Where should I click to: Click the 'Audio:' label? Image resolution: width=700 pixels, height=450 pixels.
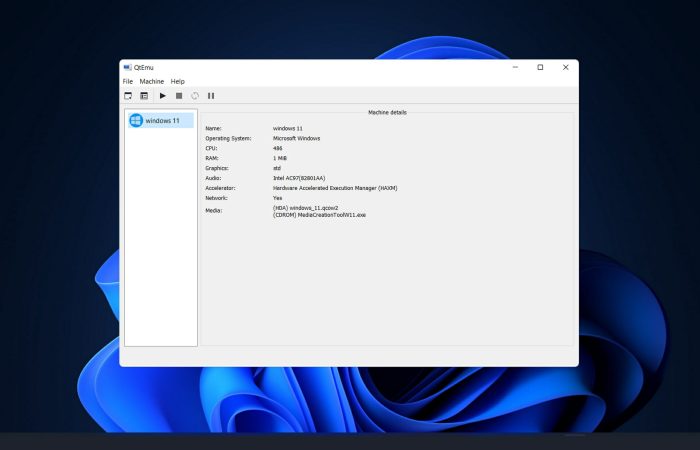(x=213, y=178)
